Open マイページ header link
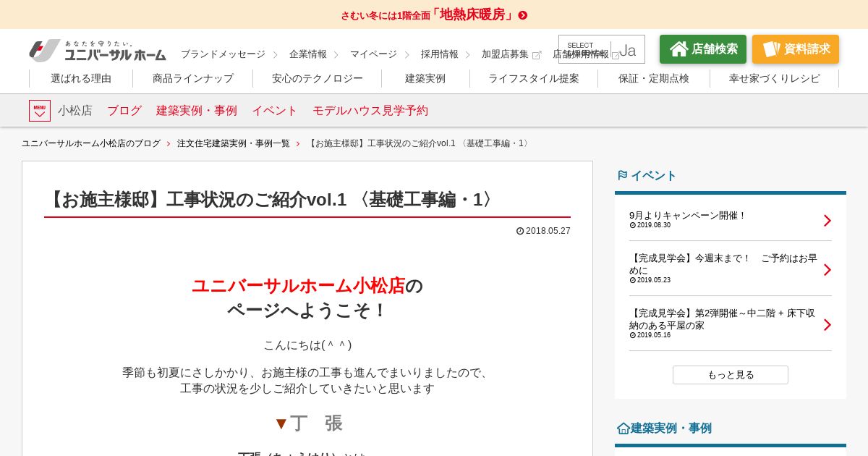868x456 pixels. click(373, 54)
